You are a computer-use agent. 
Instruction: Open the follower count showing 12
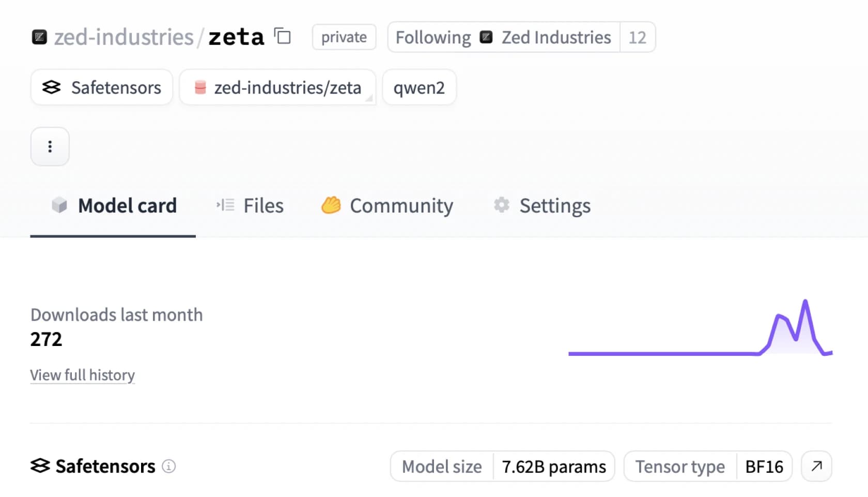(x=637, y=37)
